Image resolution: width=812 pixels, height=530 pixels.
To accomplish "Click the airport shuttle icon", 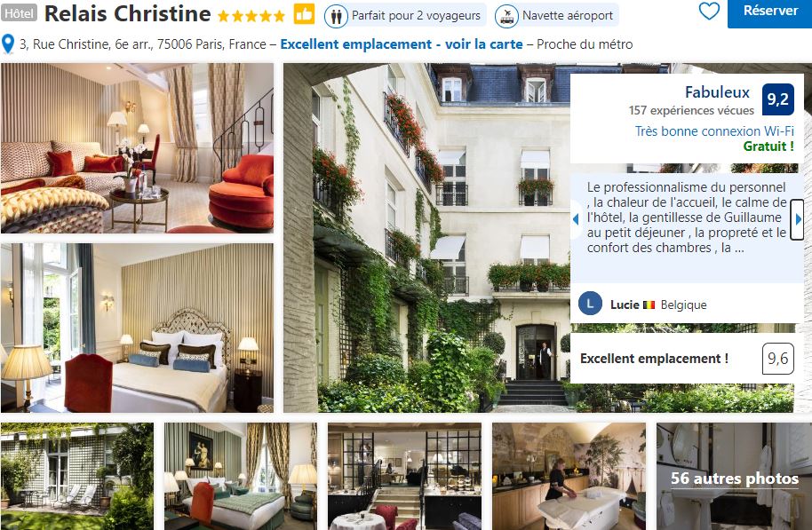I will coord(506,17).
